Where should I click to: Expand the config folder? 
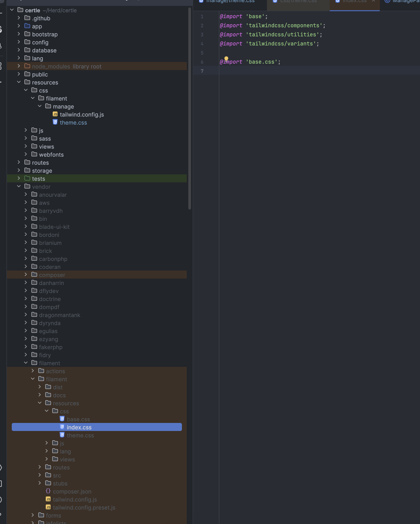pos(19,42)
